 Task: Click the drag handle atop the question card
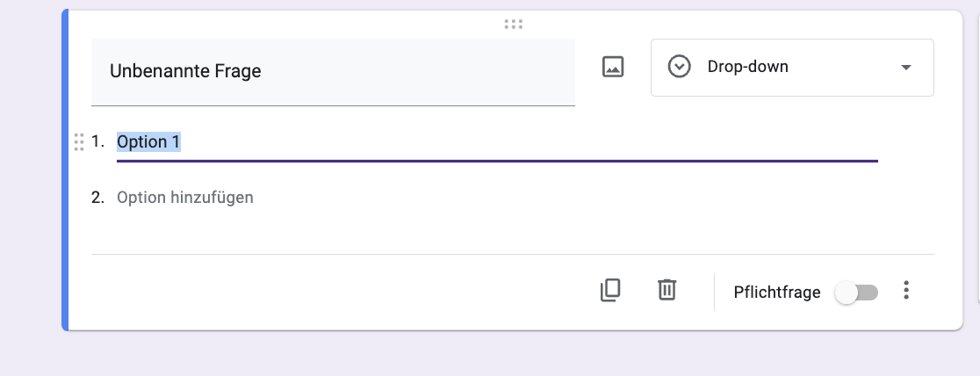(514, 24)
